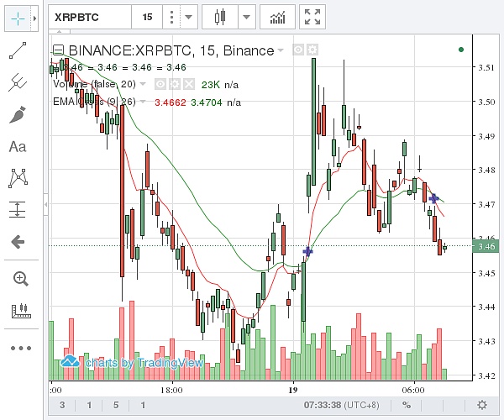Click the EMA value 3.4662 in legend
Screen dimensions: 504x420
[x=171, y=102]
